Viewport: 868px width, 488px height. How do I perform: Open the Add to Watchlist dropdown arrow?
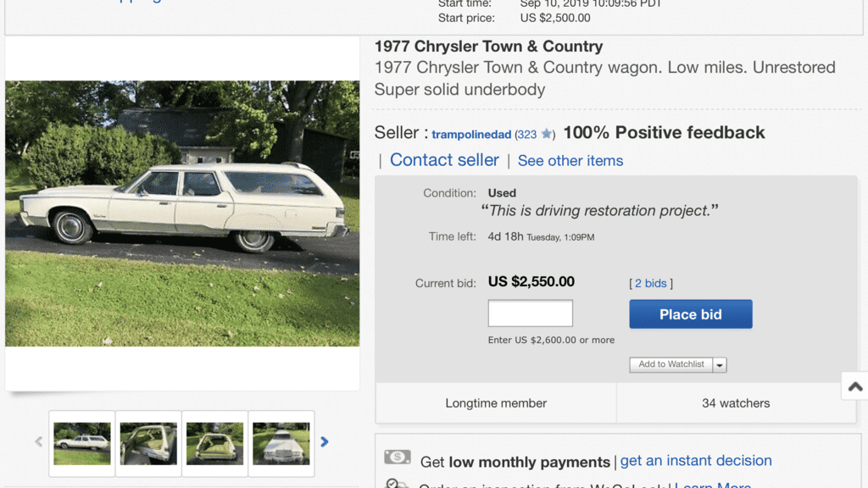[720, 365]
